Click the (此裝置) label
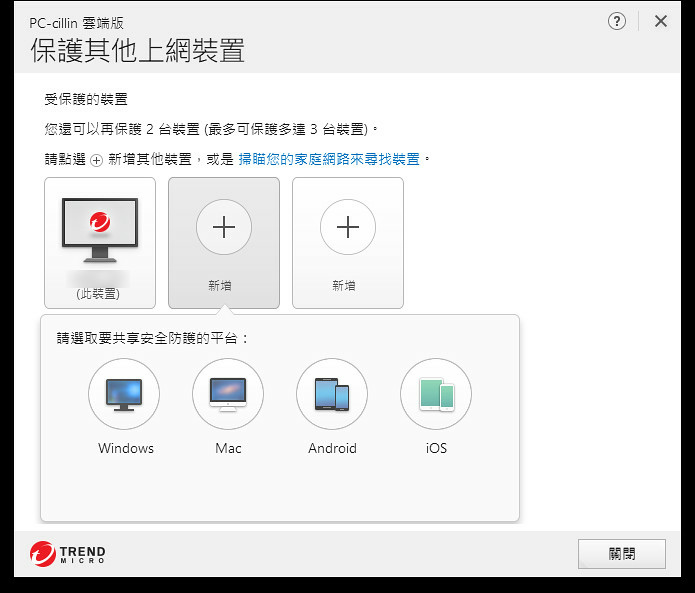The height and width of the screenshot is (593, 695). pos(98,293)
